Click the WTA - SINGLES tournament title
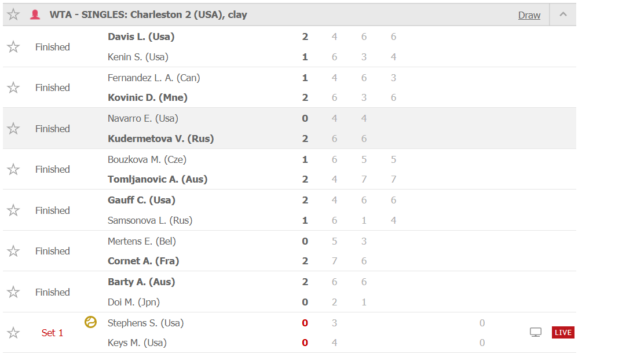Image resolution: width=644 pixels, height=353 pixels. [148, 14]
